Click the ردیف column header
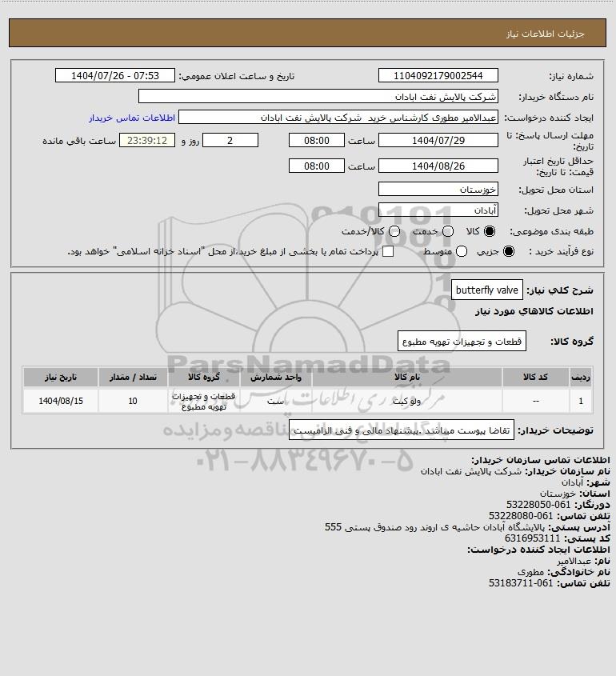Image resolution: width=616 pixels, height=676 pixels. click(x=581, y=378)
